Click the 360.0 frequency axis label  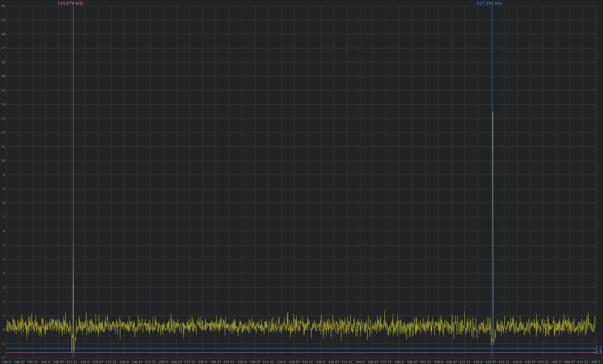(360, 362)
